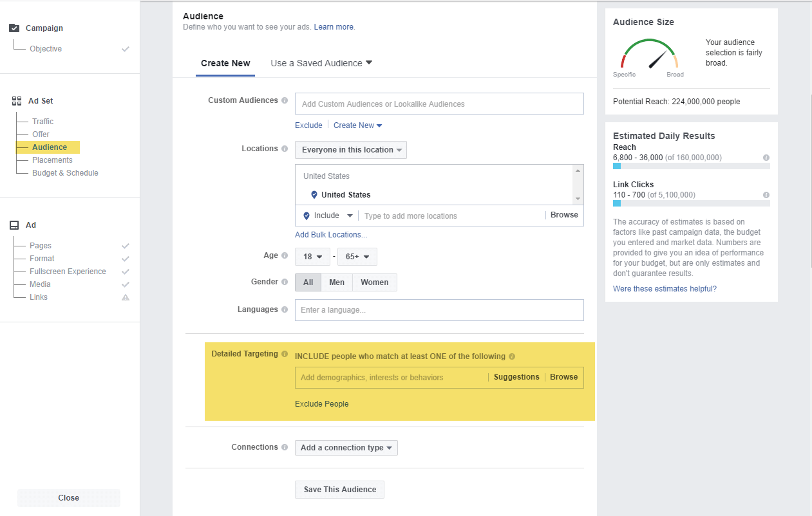Select the Women gender option
Image resolution: width=812 pixels, height=516 pixels.
point(374,282)
